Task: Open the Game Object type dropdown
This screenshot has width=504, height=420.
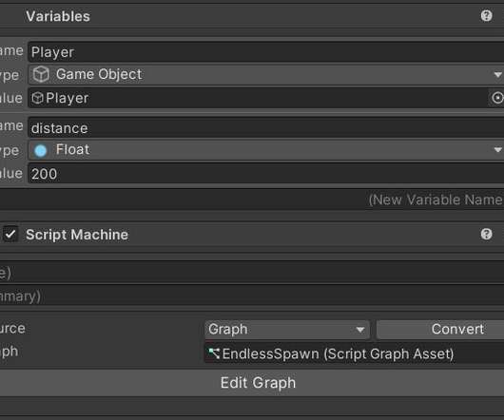Action: click(266, 74)
